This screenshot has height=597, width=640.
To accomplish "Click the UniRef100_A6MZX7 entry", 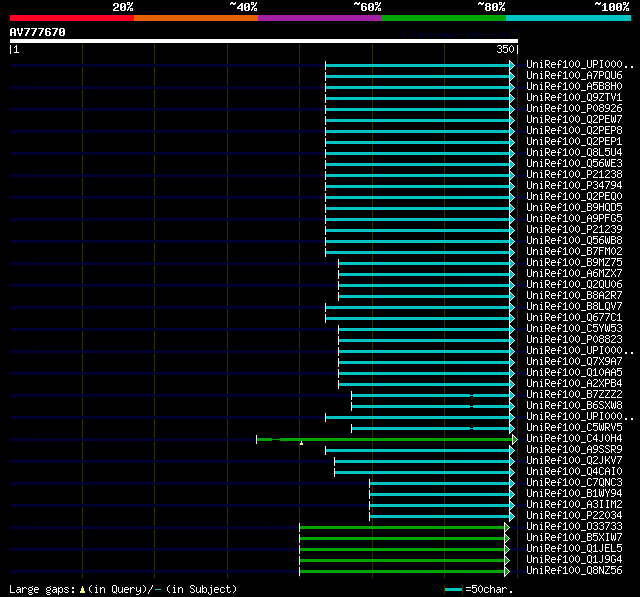I will coord(574,274).
